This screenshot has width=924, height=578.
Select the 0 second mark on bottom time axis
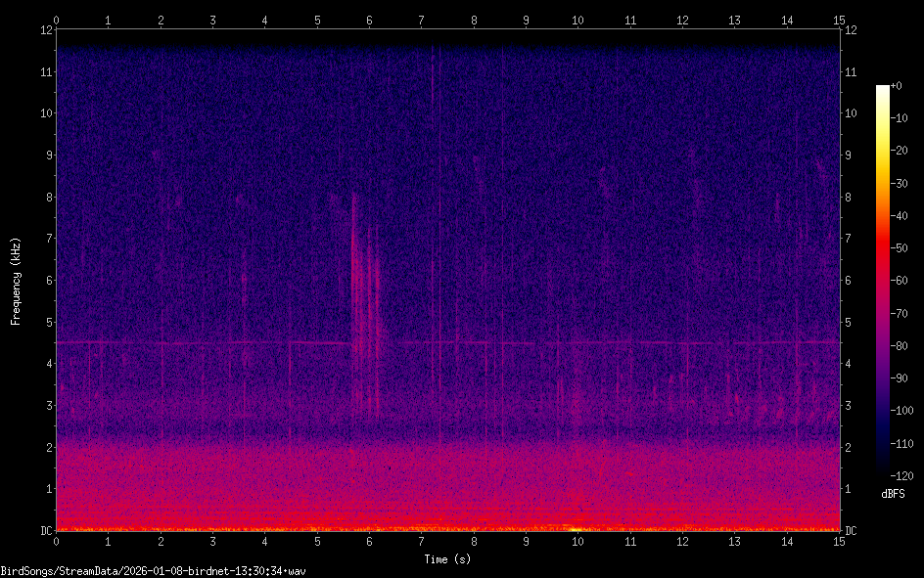point(57,541)
